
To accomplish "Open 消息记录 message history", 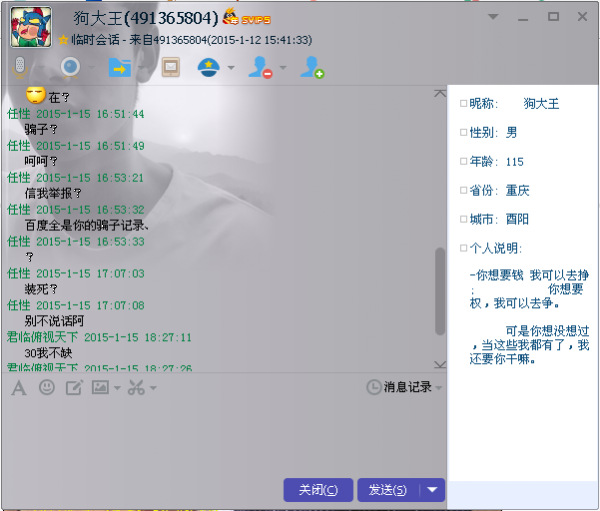I will point(399,387).
